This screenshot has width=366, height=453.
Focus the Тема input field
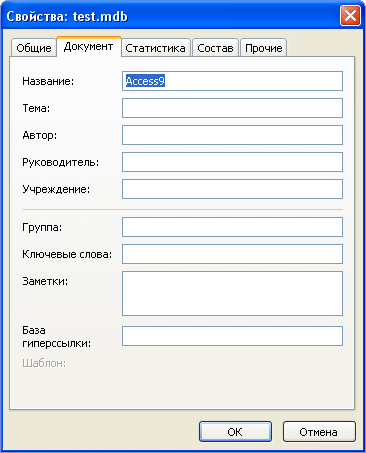point(232,108)
